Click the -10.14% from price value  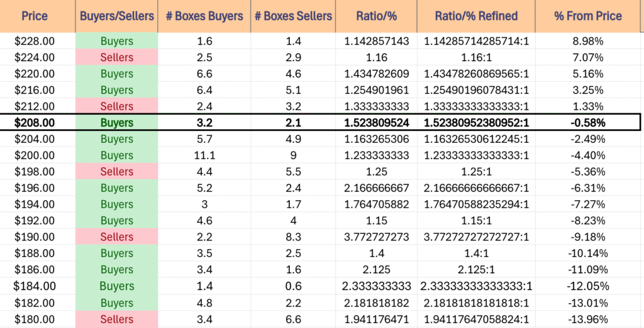coord(588,253)
